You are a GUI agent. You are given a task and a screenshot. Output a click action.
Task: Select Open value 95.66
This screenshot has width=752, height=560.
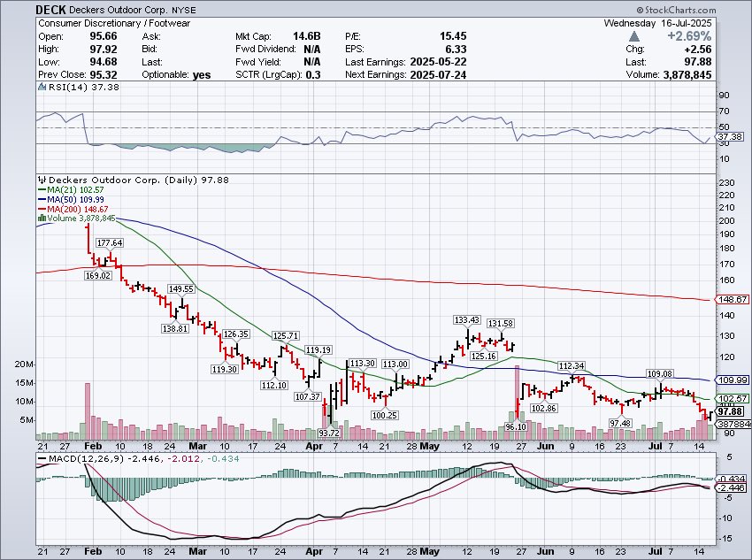pos(104,36)
